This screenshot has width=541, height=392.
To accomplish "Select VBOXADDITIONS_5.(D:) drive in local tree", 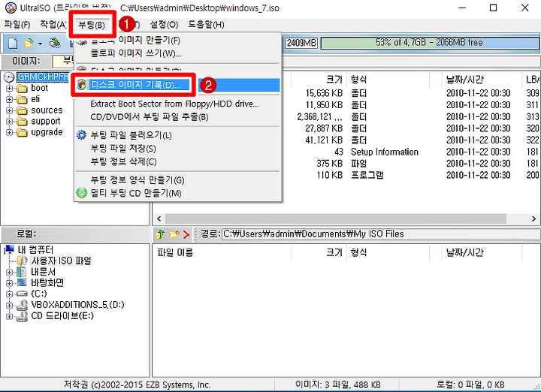I will tap(77, 305).
